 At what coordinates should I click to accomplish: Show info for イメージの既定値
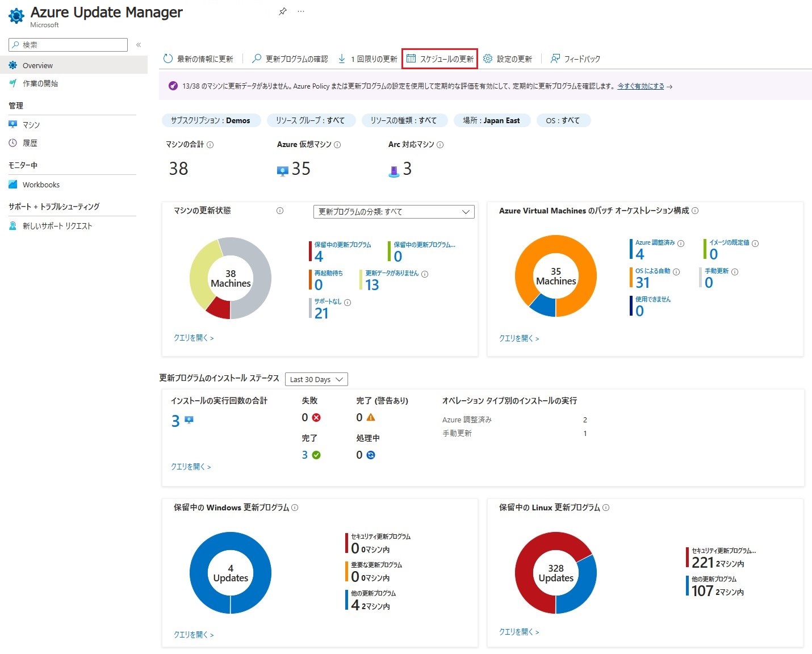755,244
